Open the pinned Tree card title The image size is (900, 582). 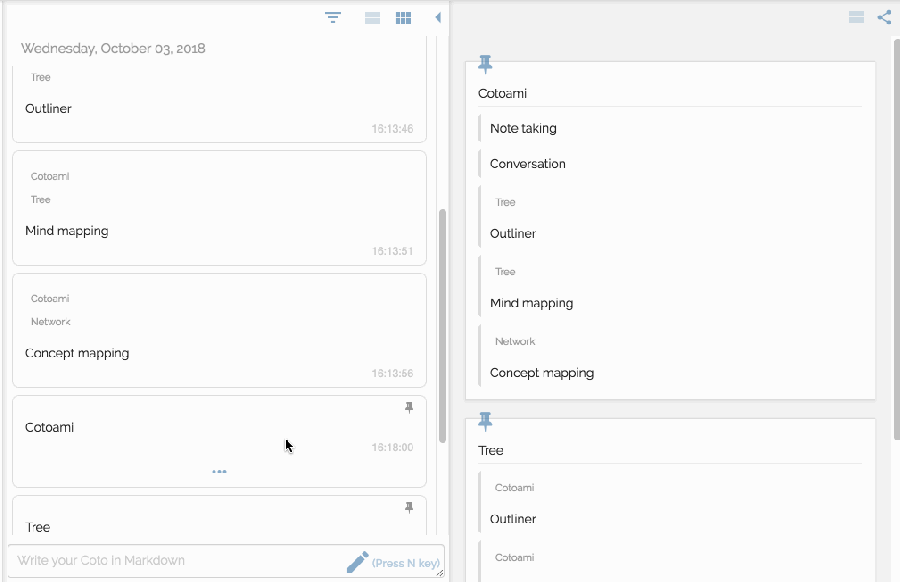click(x=491, y=451)
